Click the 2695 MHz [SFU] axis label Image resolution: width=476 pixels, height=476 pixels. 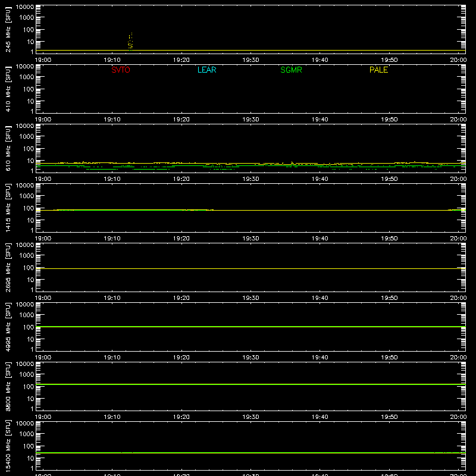[x=8, y=267]
